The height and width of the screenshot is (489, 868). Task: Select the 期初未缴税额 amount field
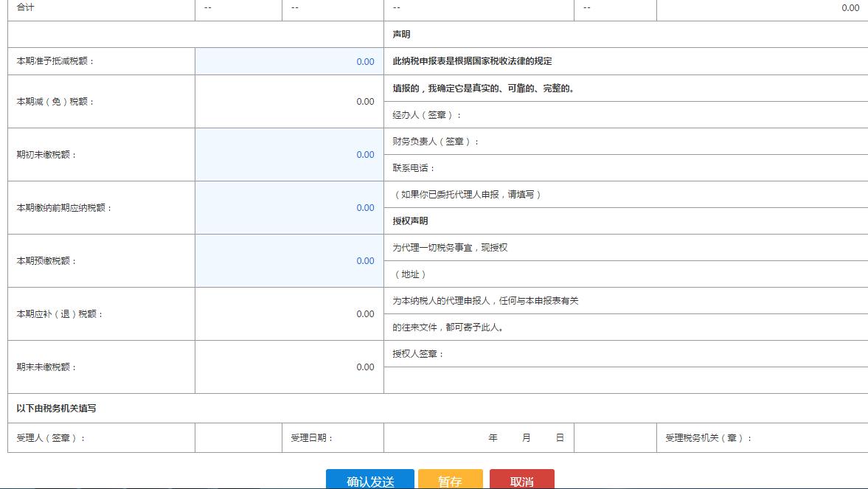click(x=289, y=154)
